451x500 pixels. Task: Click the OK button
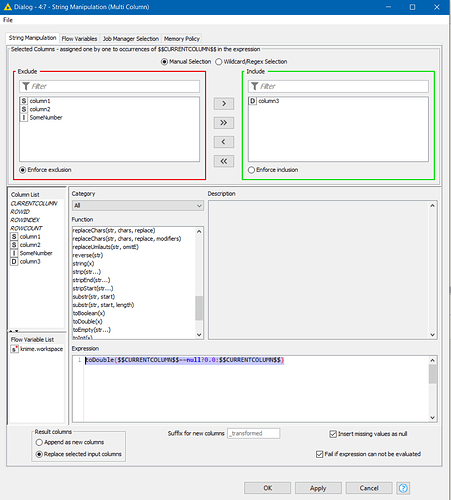(268, 488)
